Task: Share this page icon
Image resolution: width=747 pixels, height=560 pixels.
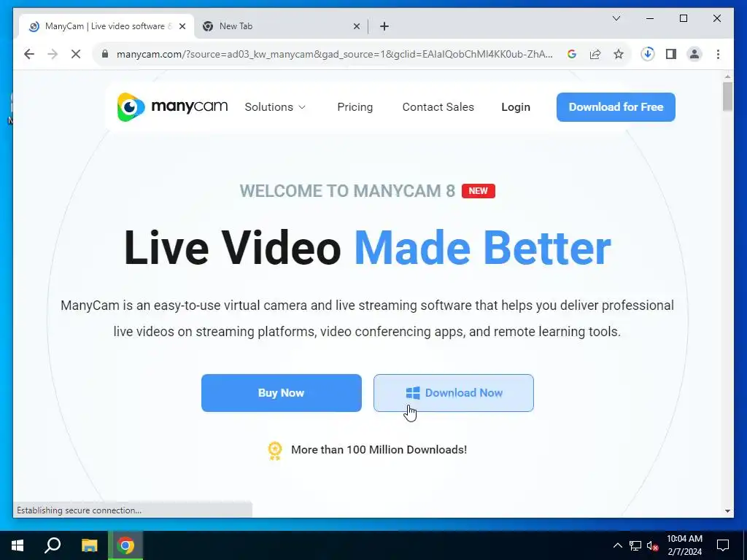Action: tap(595, 54)
